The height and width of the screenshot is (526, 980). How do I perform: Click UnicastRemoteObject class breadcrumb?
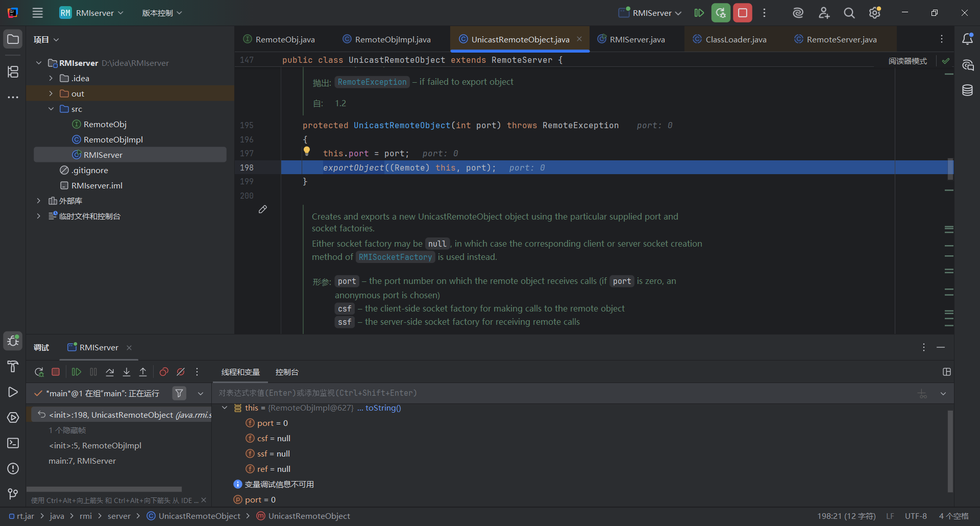pyautogui.click(x=199, y=516)
